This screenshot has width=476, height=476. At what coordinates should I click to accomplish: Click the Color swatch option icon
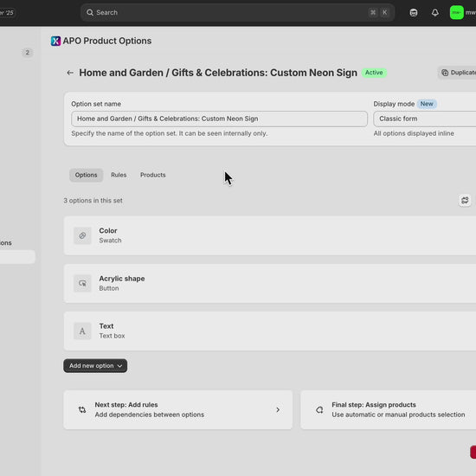click(x=82, y=235)
